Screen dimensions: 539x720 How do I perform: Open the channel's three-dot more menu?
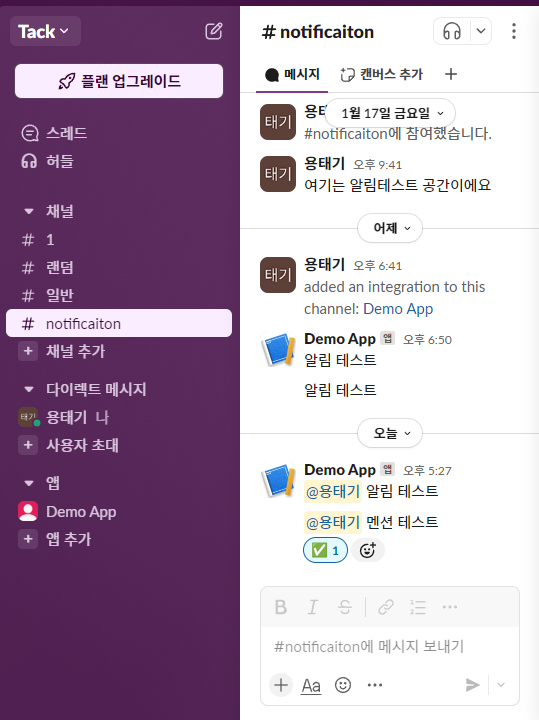click(x=514, y=31)
